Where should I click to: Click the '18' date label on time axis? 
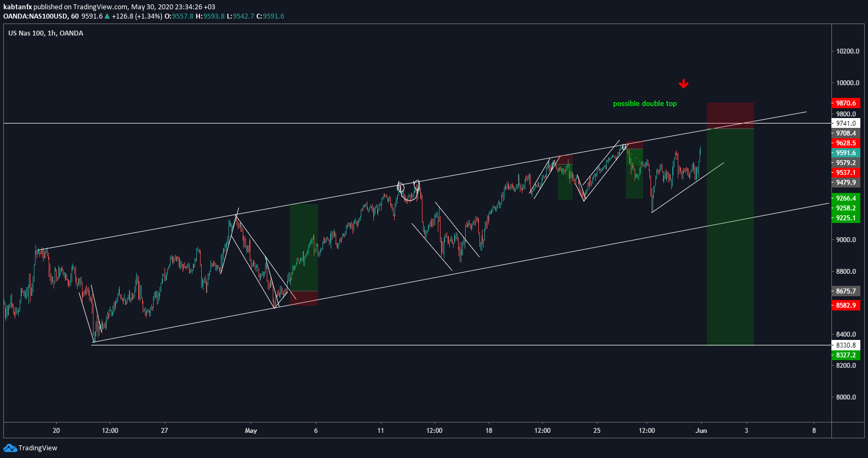pyautogui.click(x=489, y=431)
